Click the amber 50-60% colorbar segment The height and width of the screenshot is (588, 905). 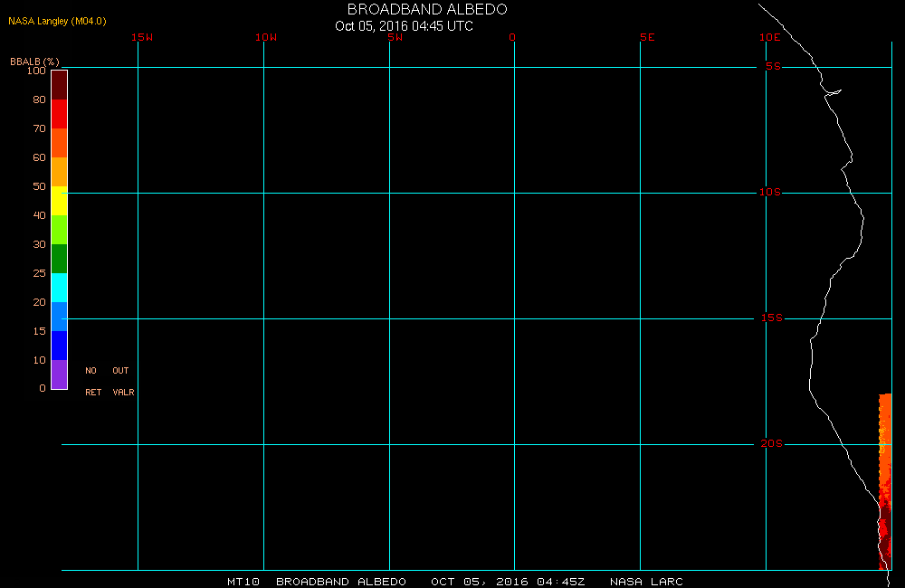(60, 171)
